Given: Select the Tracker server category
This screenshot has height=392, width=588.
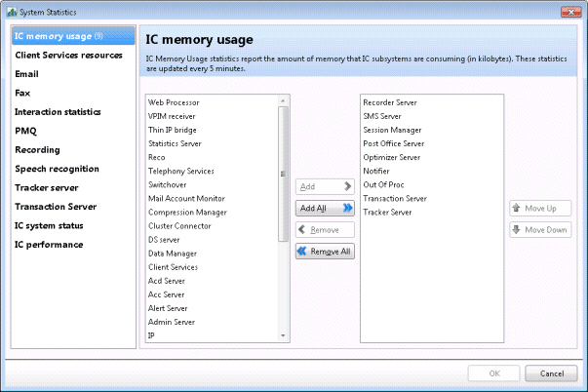Looking at the screenshot, I should (x=47, y=187).
